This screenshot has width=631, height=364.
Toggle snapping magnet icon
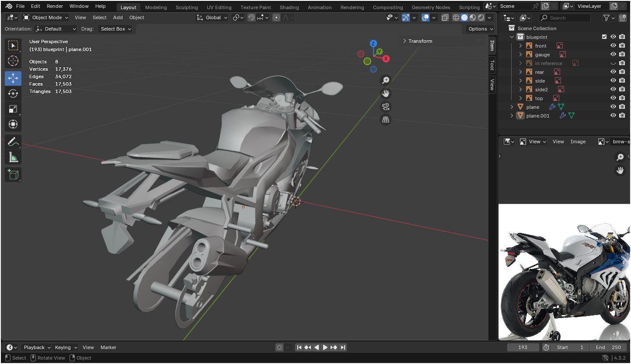tap(251, 17)
